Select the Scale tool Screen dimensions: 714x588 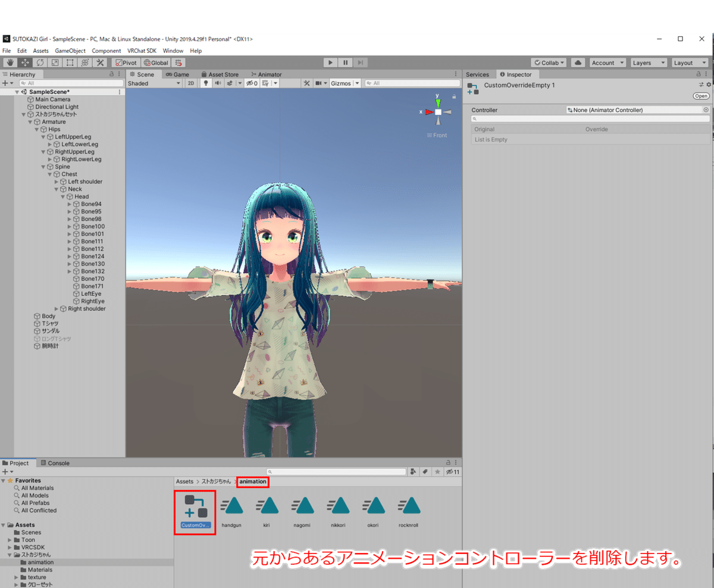[55, 62]
